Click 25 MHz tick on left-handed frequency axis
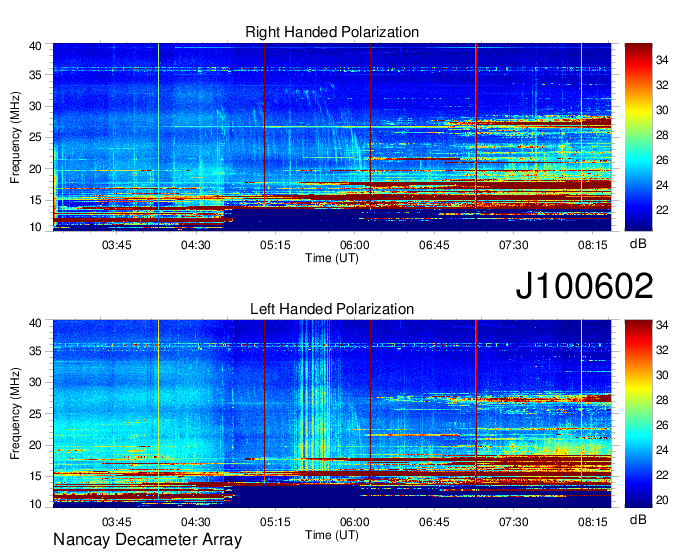Image resolution: width=680 pixels, height=552 pixels. pos(35,414)
